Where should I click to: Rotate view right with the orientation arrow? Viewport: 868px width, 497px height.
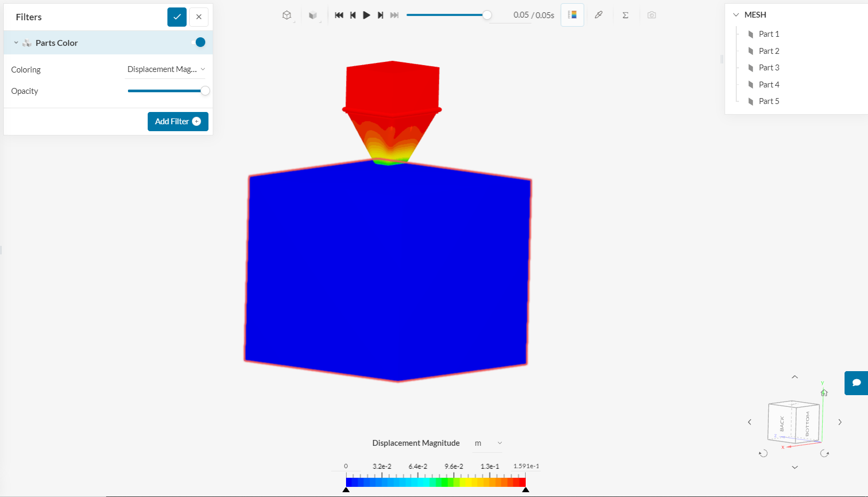pyautogui.click(x=840, y=422)
